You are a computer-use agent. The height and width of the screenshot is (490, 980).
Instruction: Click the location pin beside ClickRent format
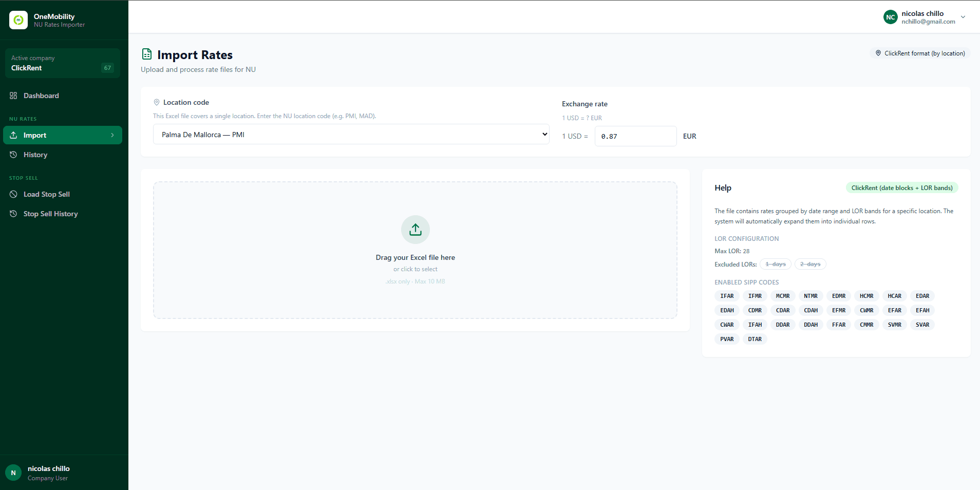878,53
